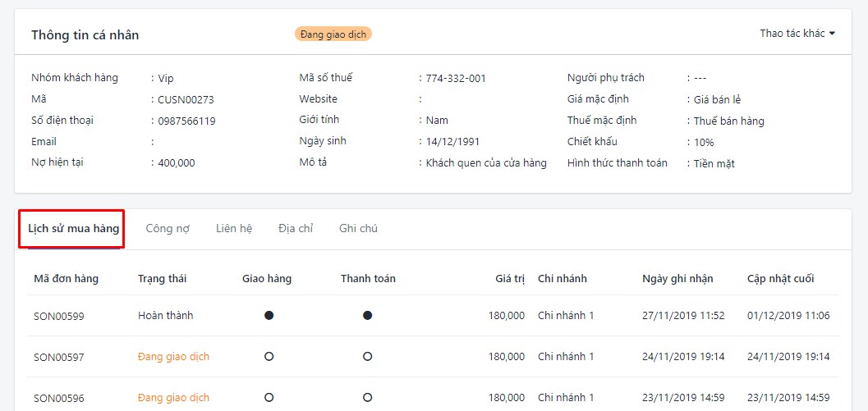Select the Địa chỉ tab
The height and width of the screenshot is (411, 868).
coord(296,228)
